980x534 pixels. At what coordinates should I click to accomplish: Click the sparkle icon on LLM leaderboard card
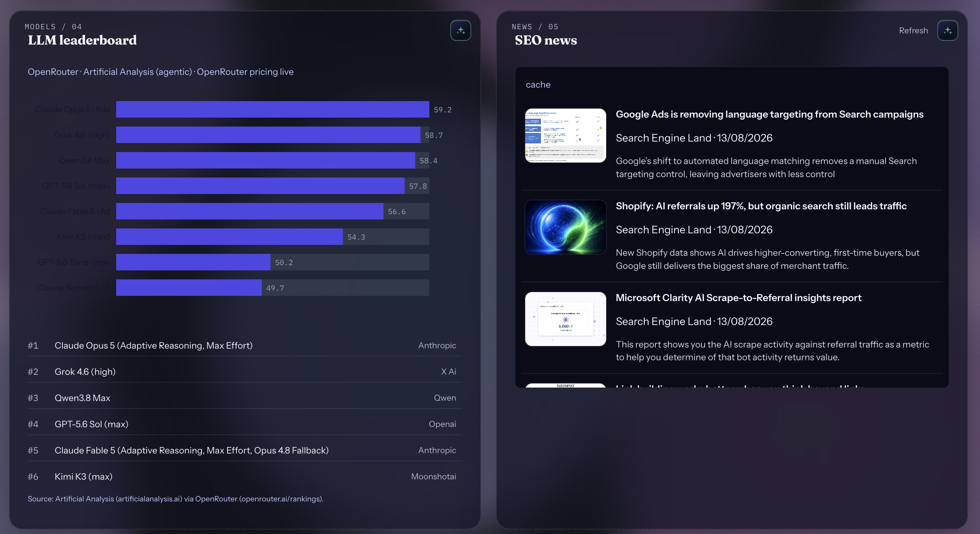tap(460, 30)
